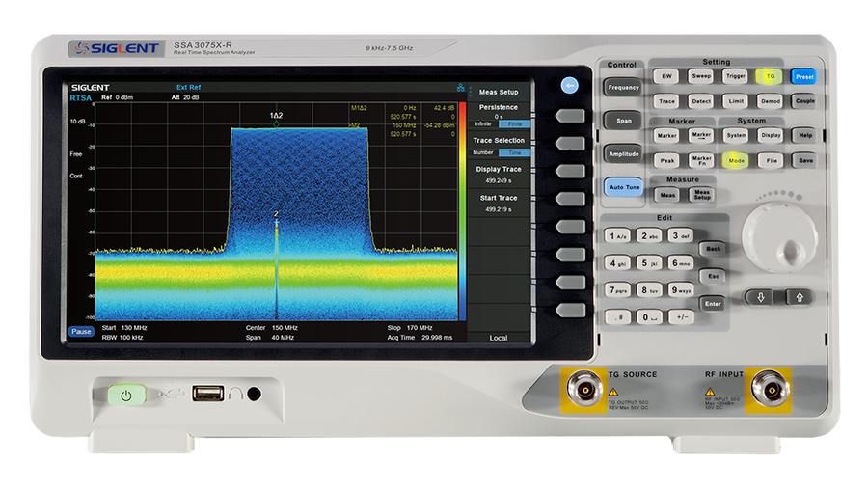
Task: Click the Help key
Action: [x=805, y=135]
